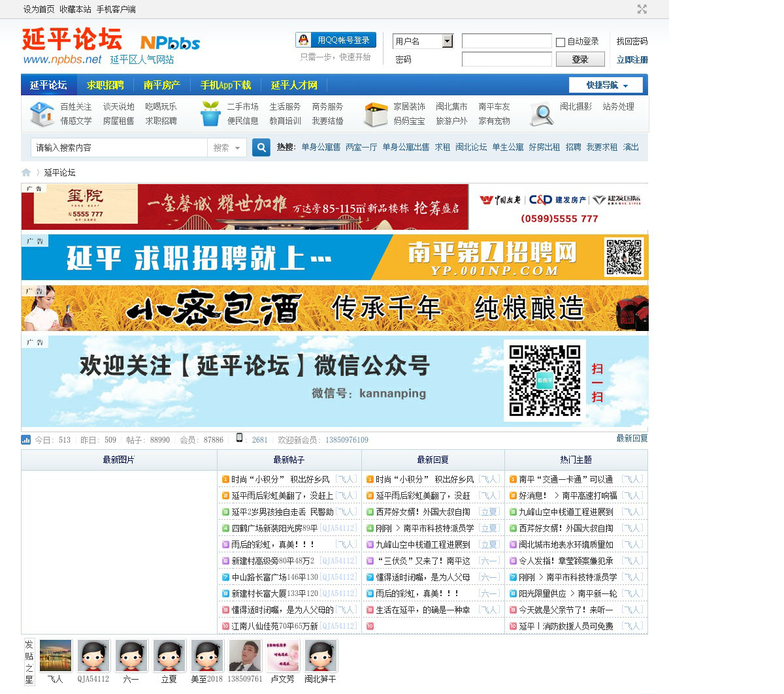Viewport: 784px width, 694px height.
Task: Click the magnifier icon beside 闽北摄影
Action: tap(542, 114)
